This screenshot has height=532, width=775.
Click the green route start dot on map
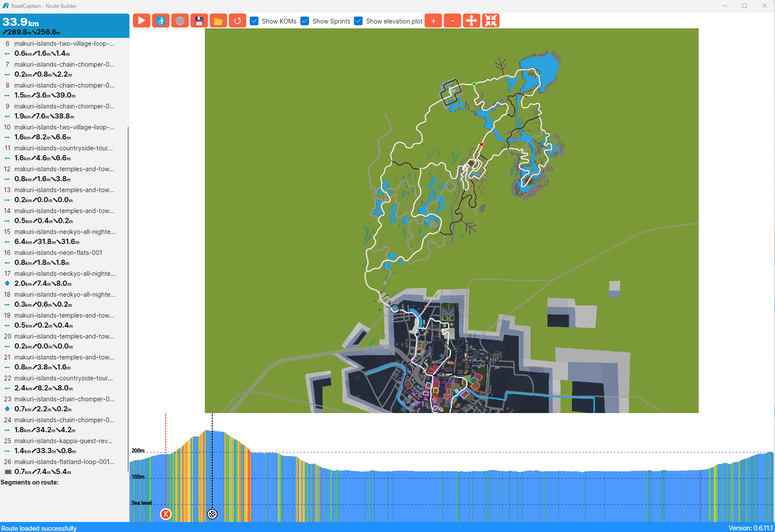pos(474,84)
